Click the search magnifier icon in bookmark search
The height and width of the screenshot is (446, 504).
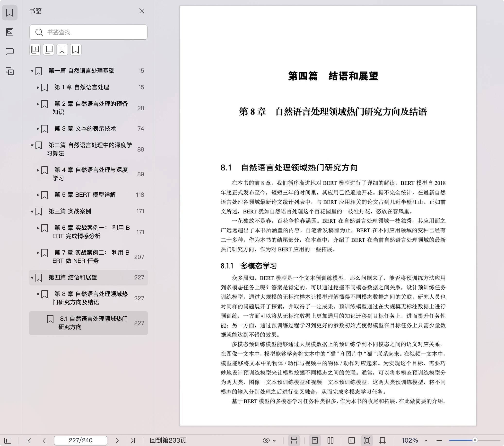pyautogui.click(x=39, y=32)
